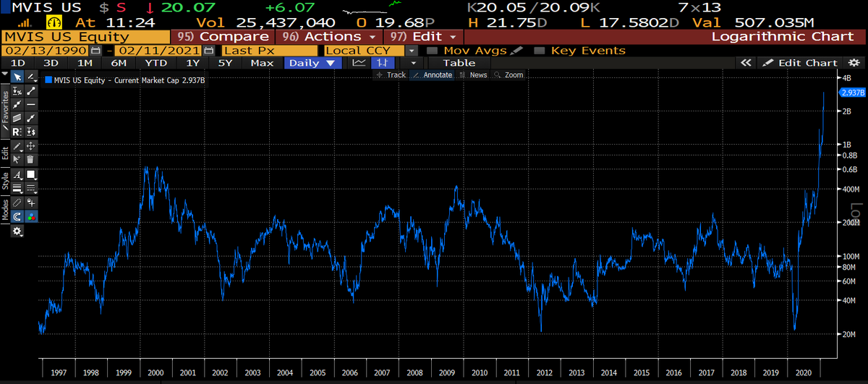Screen dimensions: 868x384
Task: Open the end date calendar picker
Action: tap(209, 51)
